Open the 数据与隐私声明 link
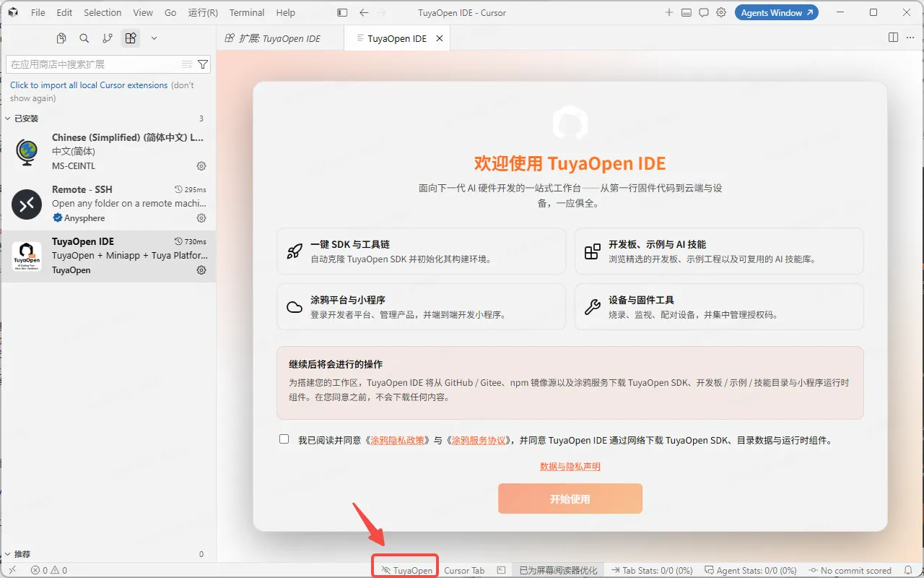Image resolution: width=924 pixels, height=578 pixels. point(570,467)
